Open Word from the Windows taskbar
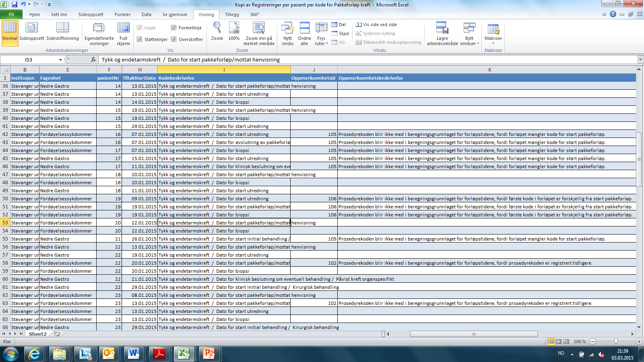Image resolution: width=644 pixels, height=362 pixels. click(133, 354)
